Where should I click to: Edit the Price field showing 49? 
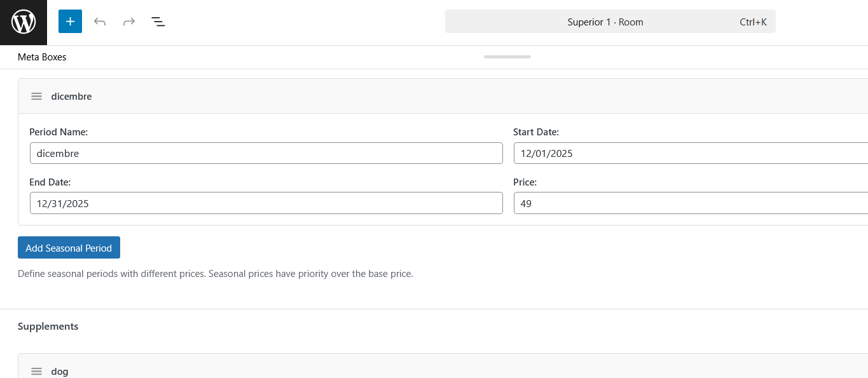pyautogui.click(x=691, y=203)
